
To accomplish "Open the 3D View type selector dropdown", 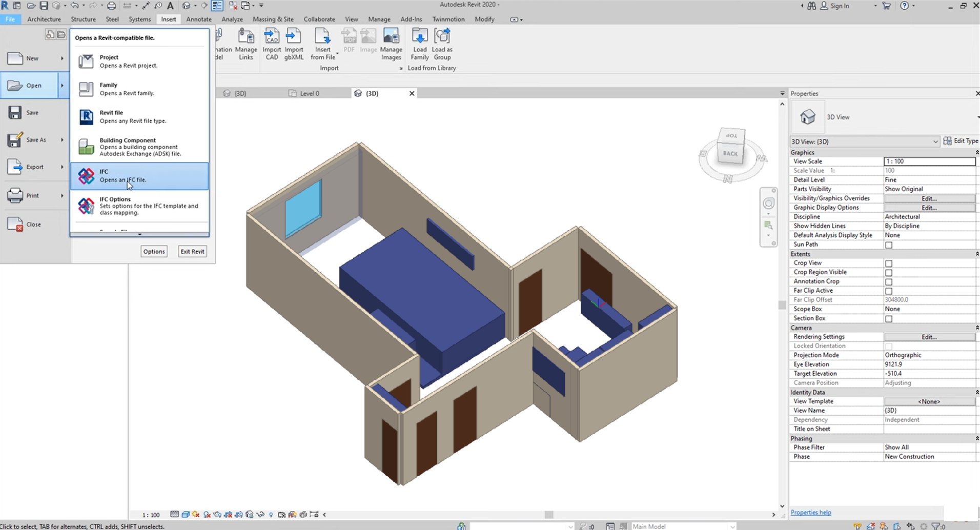I will [936, 141].
